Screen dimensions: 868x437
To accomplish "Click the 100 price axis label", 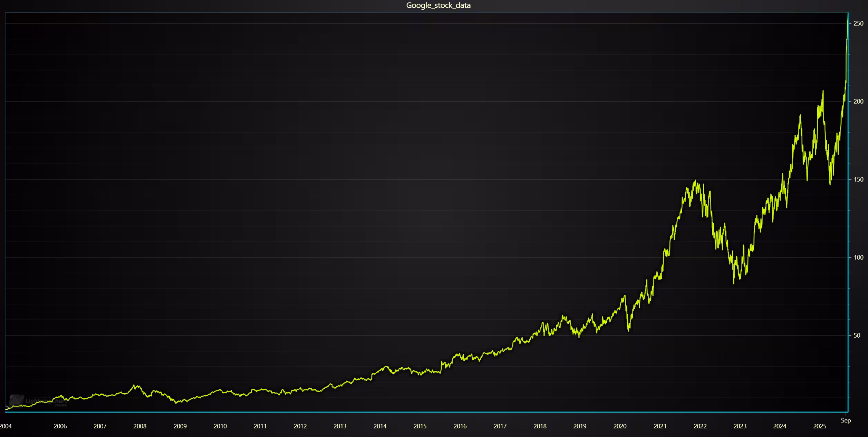I will coord(858,258).
